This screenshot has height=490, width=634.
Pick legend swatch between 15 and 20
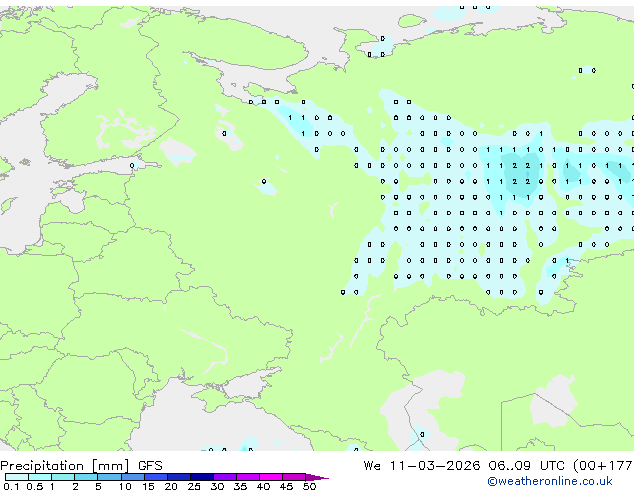click(156, 477)
